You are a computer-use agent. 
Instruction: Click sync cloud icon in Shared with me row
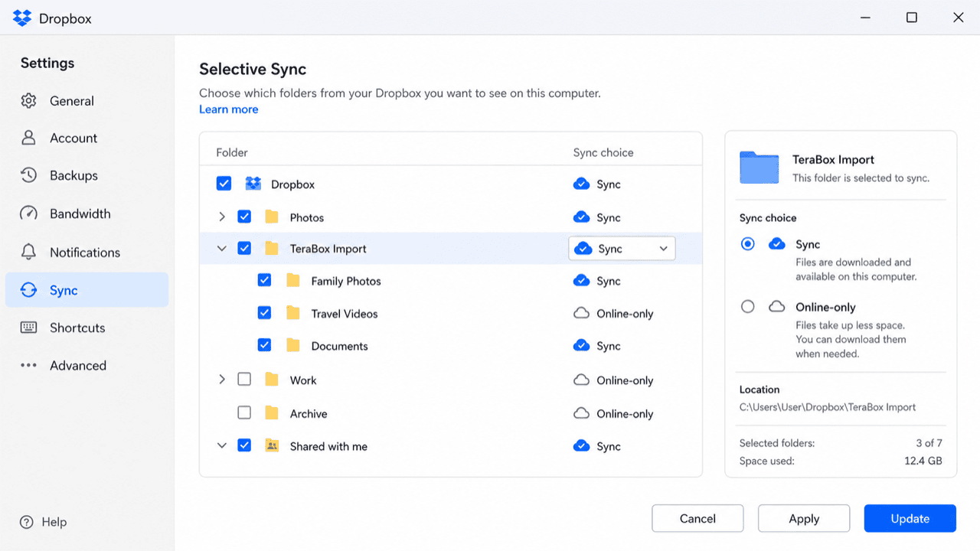581,446
